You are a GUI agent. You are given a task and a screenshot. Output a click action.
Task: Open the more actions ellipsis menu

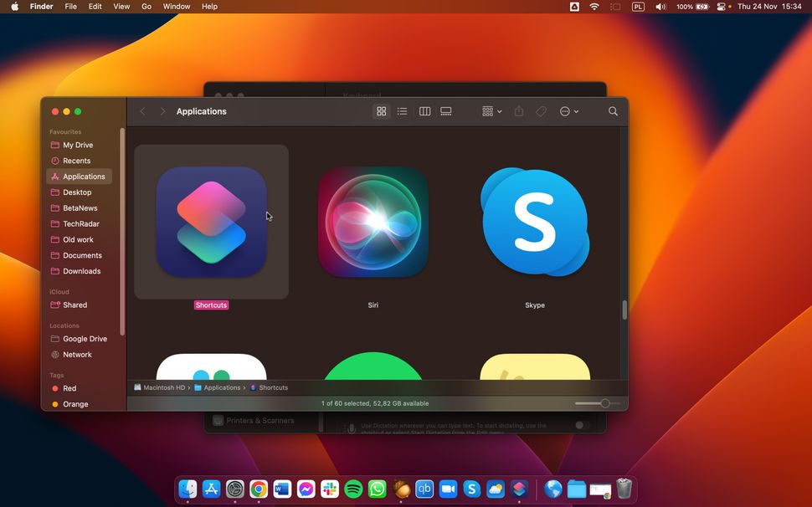click(568, 110)
